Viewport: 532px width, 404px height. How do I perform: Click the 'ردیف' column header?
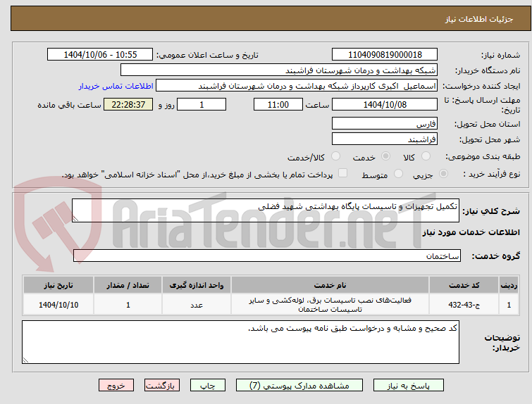click(509, 285)
